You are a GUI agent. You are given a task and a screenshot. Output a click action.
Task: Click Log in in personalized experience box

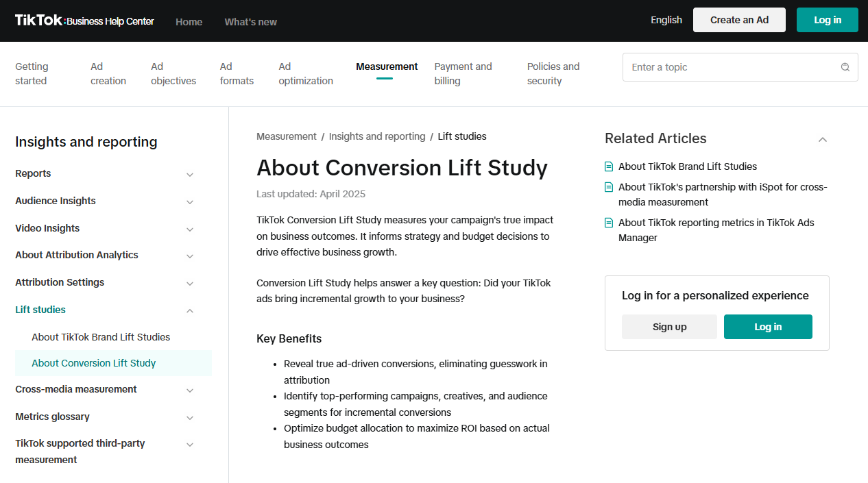pyautogui.click(x=768, y=327)
